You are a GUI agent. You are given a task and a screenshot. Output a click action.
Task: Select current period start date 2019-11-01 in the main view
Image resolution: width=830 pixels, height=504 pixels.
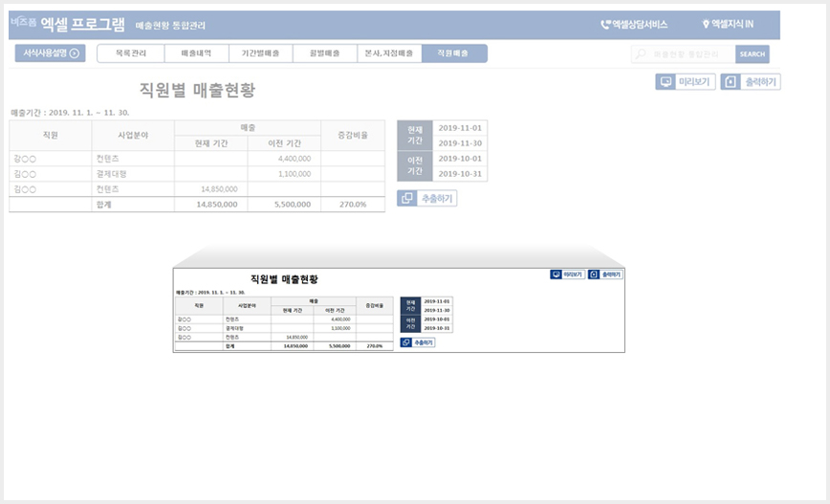coord(460,128)
